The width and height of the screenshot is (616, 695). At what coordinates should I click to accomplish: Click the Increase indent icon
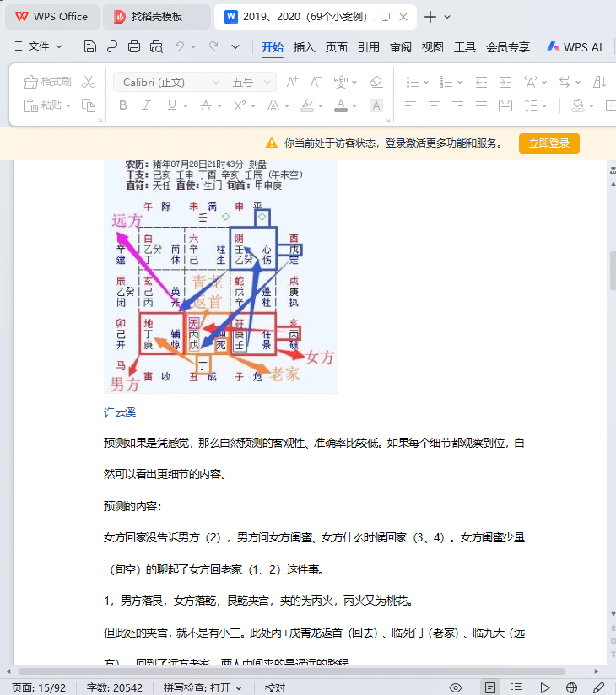[x=505, y=82]
